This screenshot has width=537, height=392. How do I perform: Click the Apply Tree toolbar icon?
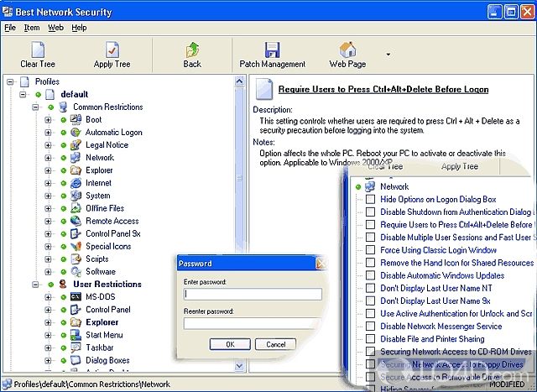click(112, 50)
